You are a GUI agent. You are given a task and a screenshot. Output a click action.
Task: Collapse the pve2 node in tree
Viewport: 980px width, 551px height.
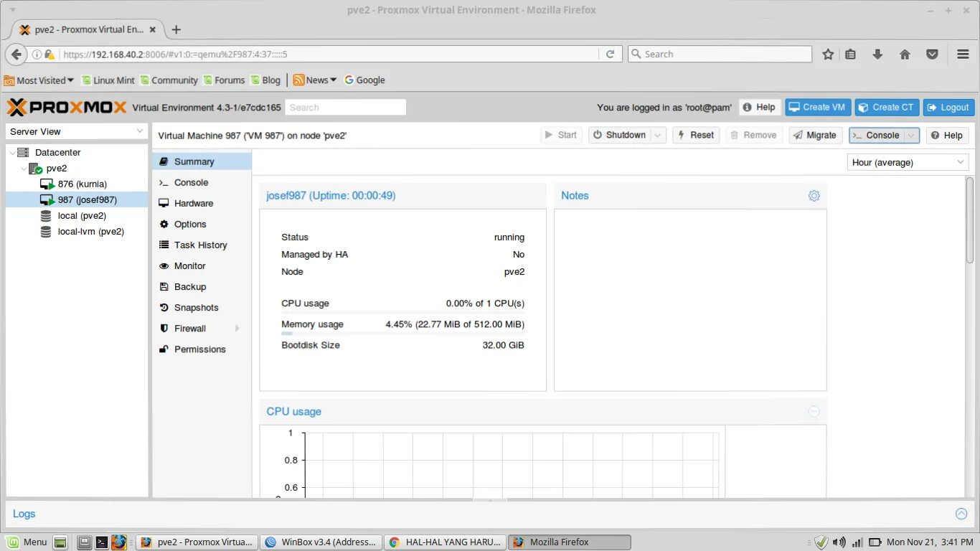(x=24, y=169)
